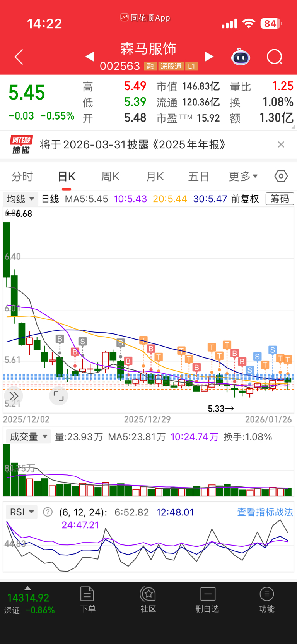Image resolution: width=297 pixels, height=644 pixels.
Task: Close the 同花顺速递 announcement banner
Action: (x=281, y=144)
